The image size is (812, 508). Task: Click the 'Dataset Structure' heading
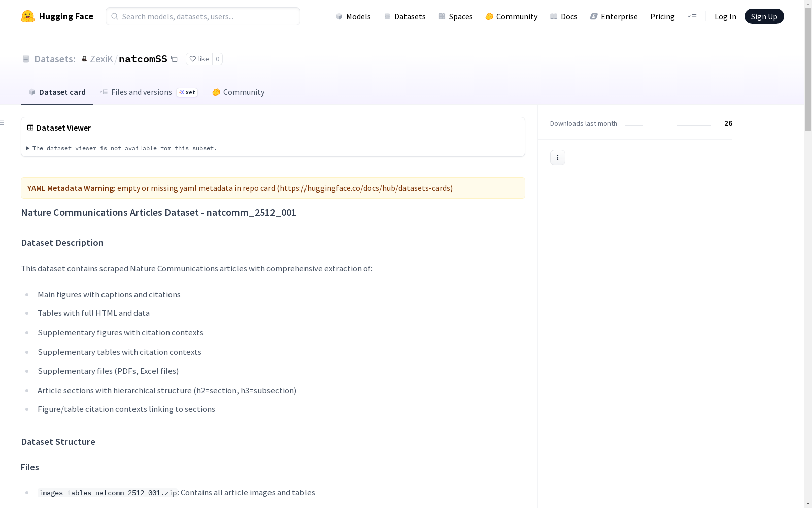pos(58,442)
